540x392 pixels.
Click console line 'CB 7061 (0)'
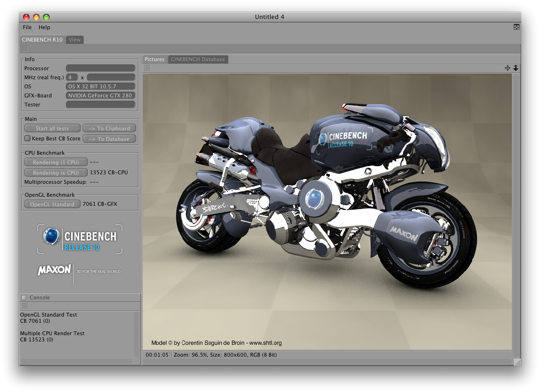pyautogui.click(x=35, y=321)
